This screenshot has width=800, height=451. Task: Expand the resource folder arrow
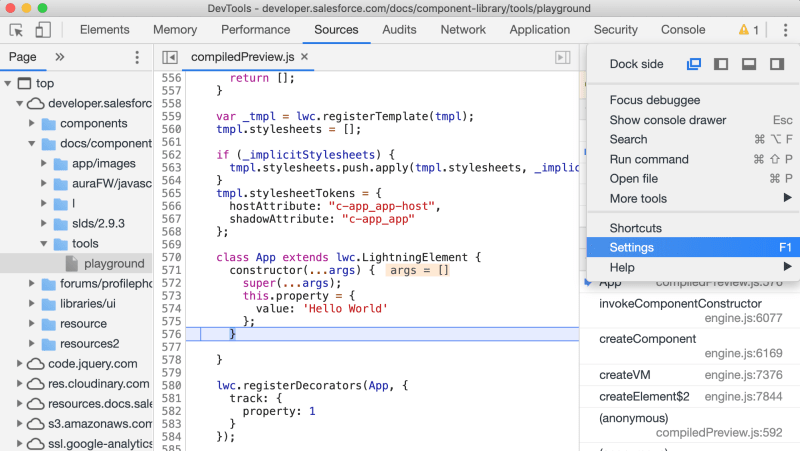[32, 323]
